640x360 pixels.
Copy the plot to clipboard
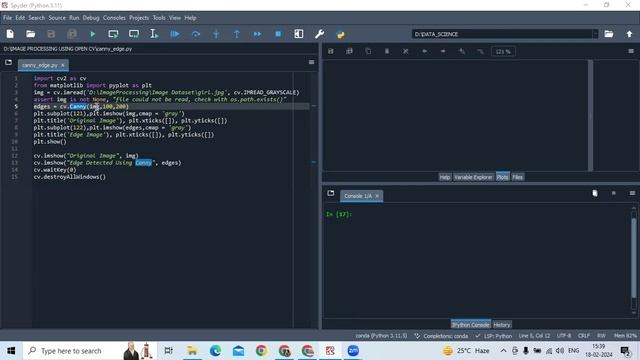[368, 51]
